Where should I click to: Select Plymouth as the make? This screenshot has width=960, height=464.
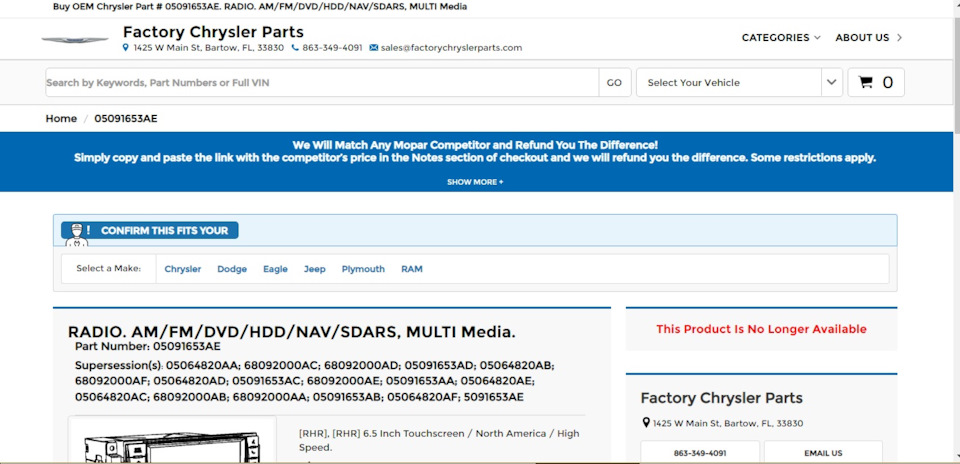[363, 269]
